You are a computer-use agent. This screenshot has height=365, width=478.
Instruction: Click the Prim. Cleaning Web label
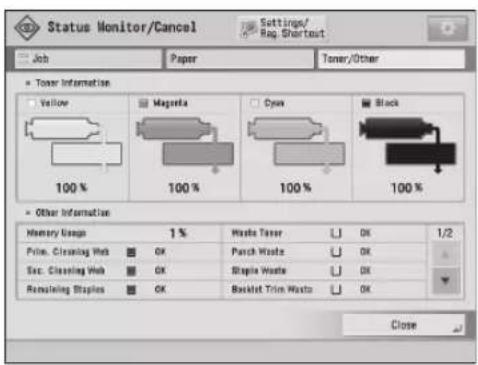click(x=68, y=252)
